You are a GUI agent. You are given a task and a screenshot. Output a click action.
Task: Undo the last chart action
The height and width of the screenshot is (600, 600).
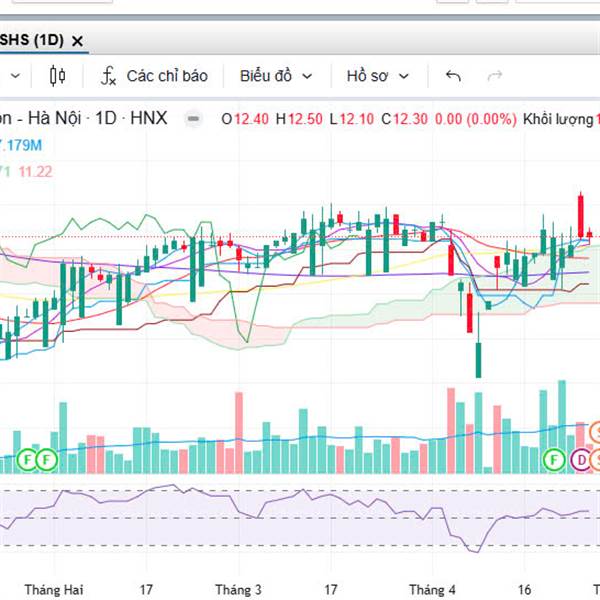[453, 76]
